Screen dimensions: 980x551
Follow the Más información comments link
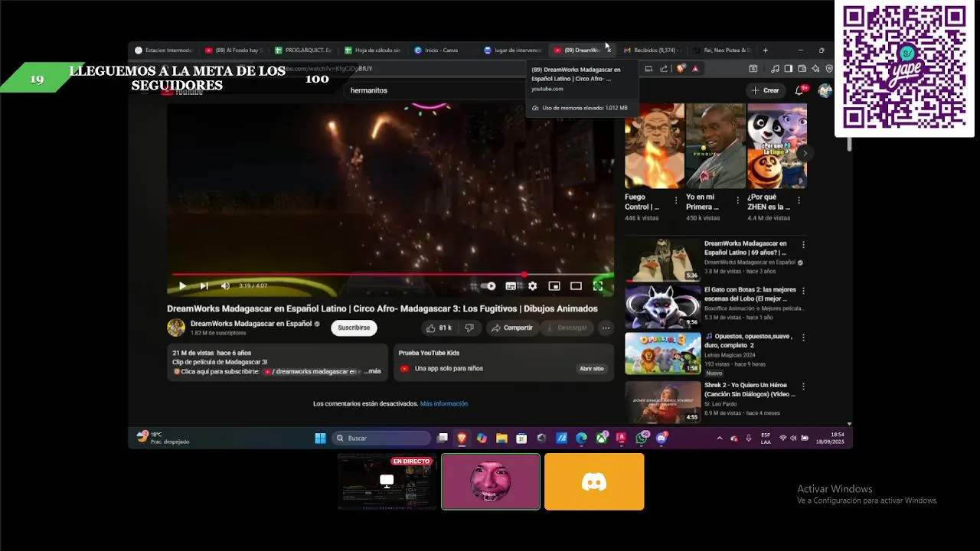444,403
